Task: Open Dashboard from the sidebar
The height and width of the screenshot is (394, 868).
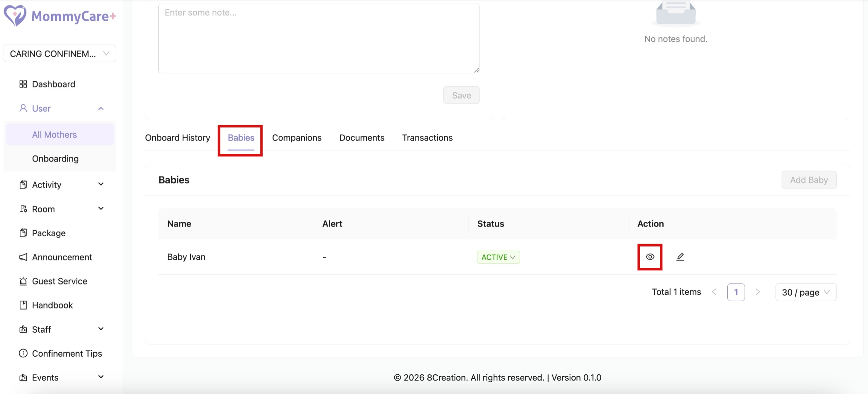Action: [x=53, y=84]
